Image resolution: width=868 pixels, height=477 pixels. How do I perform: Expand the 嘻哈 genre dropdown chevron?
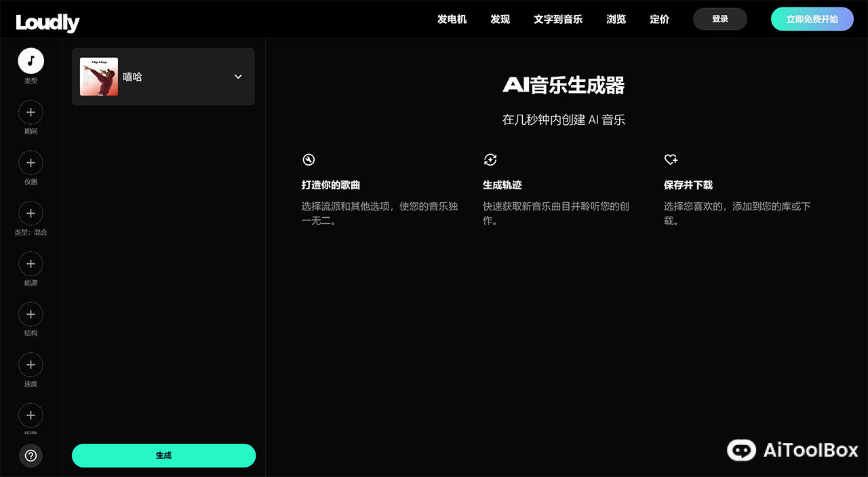pos(238,77)
